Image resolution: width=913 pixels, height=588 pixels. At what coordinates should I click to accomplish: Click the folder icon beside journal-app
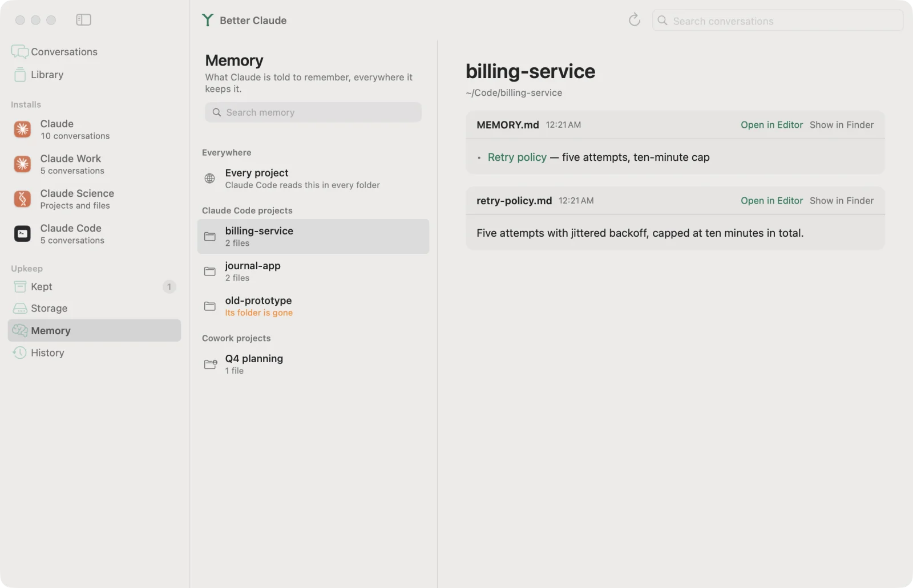tap(210, 271)
